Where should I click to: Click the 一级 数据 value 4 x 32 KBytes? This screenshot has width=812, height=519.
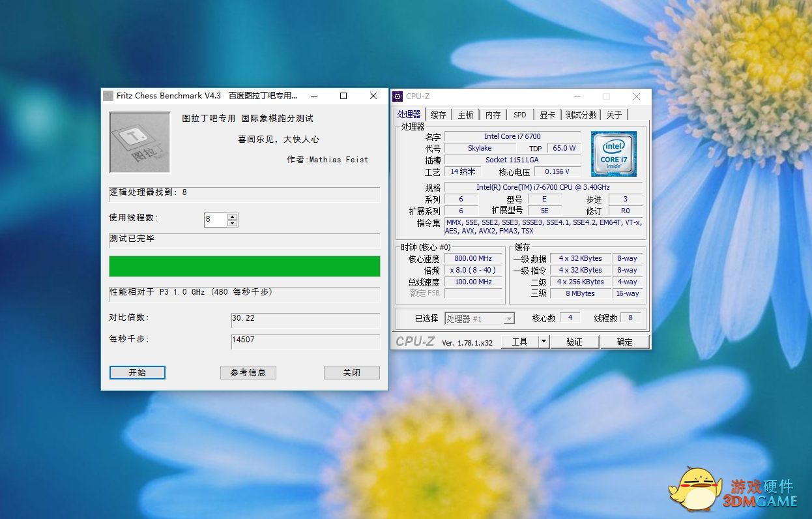pos(581,258)
